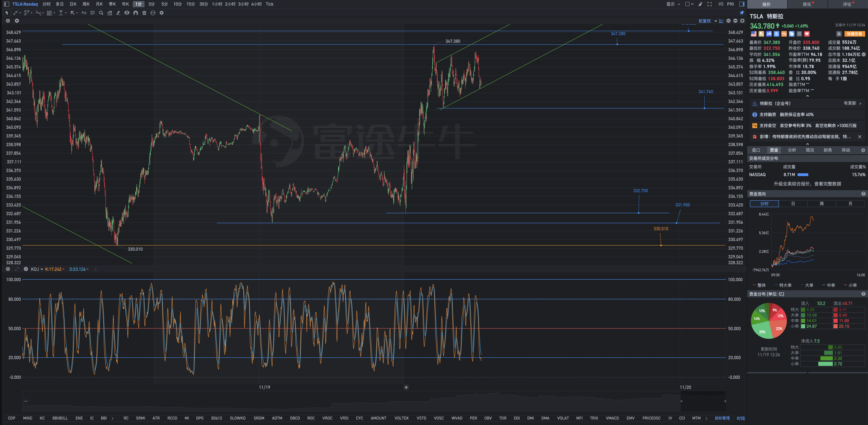Toggle the left sidebar panel icon
The height and width of the screenshot is (425, 868).
coord(6,4)
